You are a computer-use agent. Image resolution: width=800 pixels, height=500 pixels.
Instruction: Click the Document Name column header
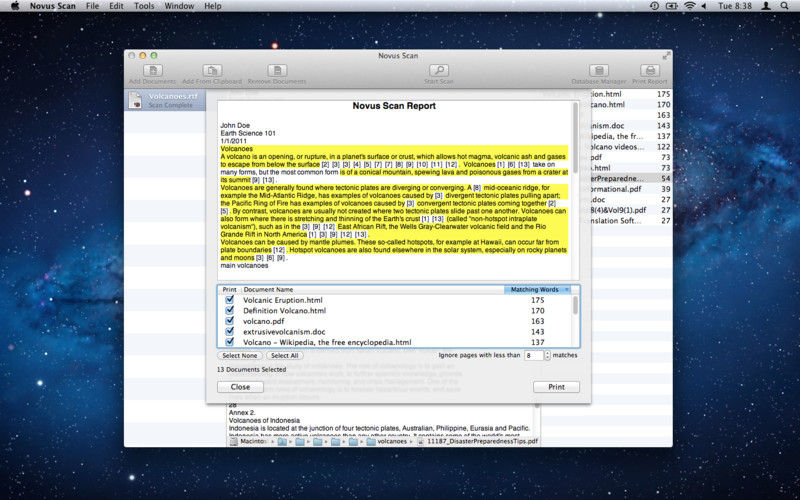click(373, 289)
